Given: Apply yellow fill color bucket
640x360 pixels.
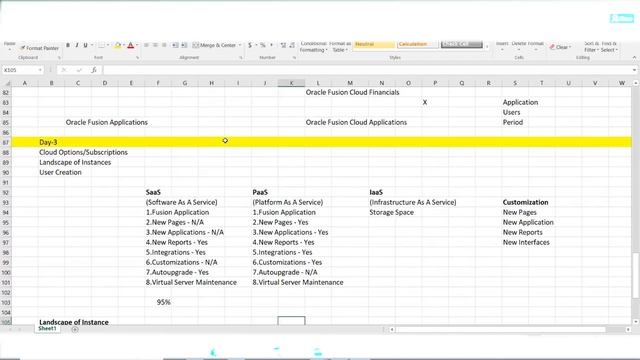Looking at the screenshot, I should pos(118,45).
